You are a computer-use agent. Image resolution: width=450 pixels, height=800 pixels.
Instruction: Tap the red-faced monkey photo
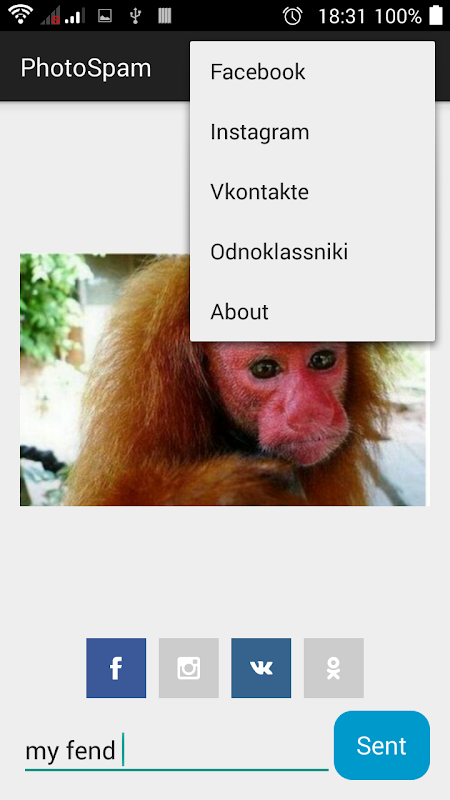pyautogui.click(x=224, y=380)
